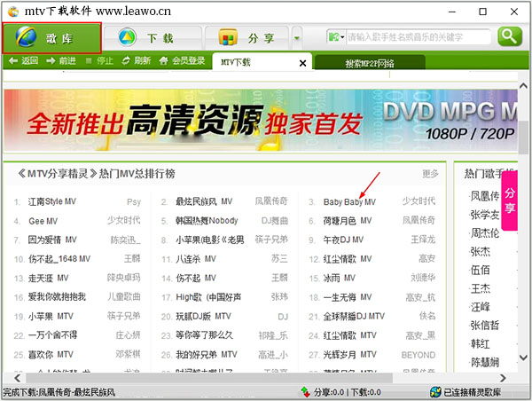Open 走天涯 MV entry
Viewport: 532px width, 401px height.
[x=48, y=278]
